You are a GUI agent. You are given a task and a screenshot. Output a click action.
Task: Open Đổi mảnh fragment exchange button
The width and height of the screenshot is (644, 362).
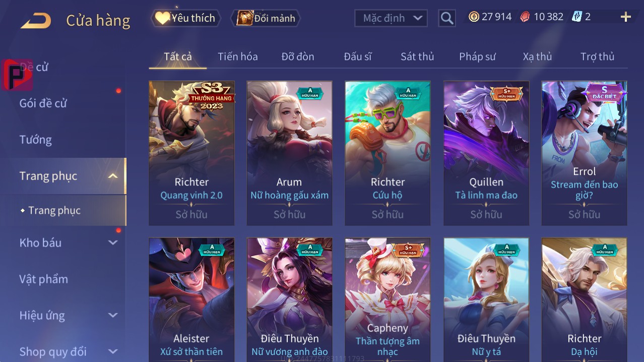[266, 18]
